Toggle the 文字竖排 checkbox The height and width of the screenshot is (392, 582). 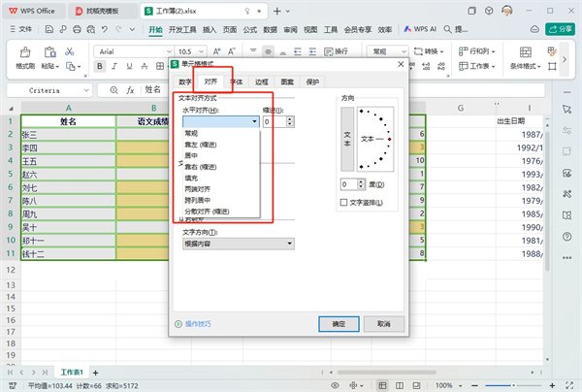(344, 202)
